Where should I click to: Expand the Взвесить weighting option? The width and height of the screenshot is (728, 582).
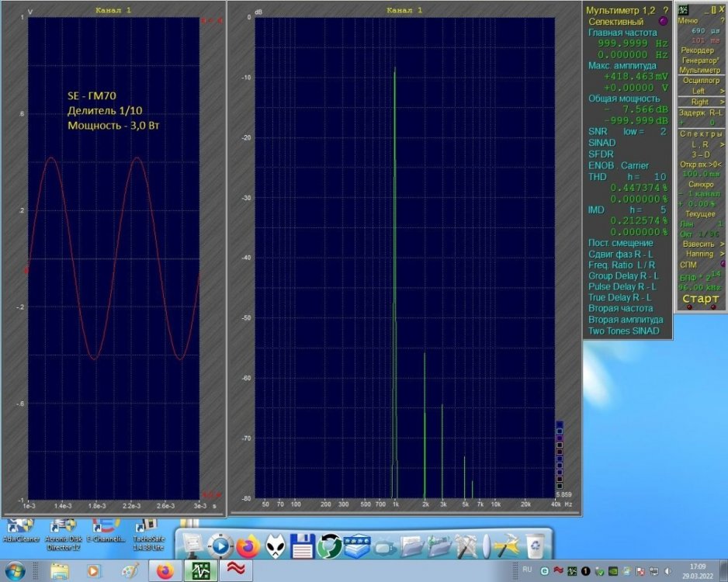(x=700, y=244)
